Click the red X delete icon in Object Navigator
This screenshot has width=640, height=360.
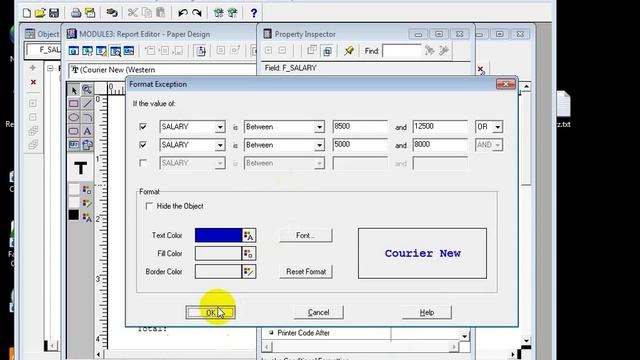click(x=33, y=82)
